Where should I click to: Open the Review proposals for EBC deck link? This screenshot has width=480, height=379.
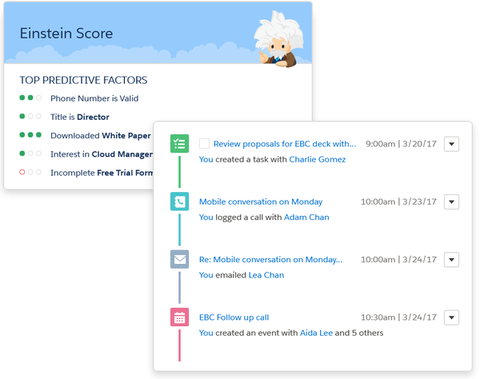click(x=285, y=144)
